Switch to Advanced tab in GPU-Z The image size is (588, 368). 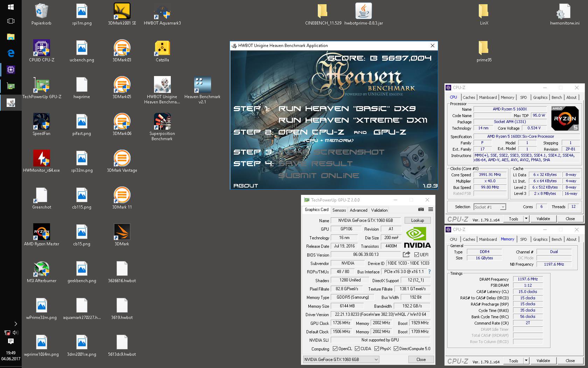[x=358, y=210]
